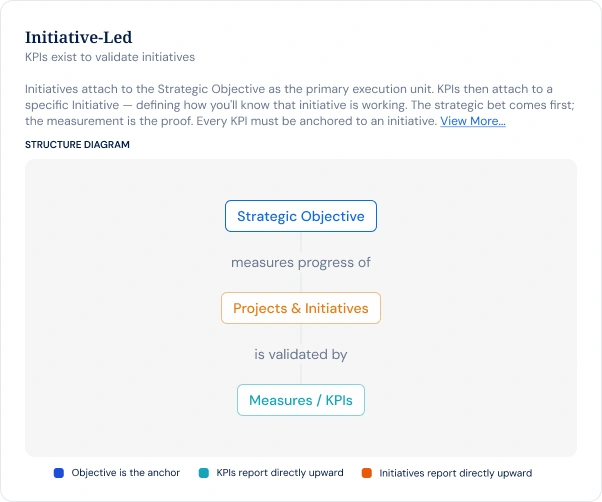Click the teal KPIs legend swatch
The width and height of the screenshot is (602, 502).
pyautogui.click(x=204, y=473)
